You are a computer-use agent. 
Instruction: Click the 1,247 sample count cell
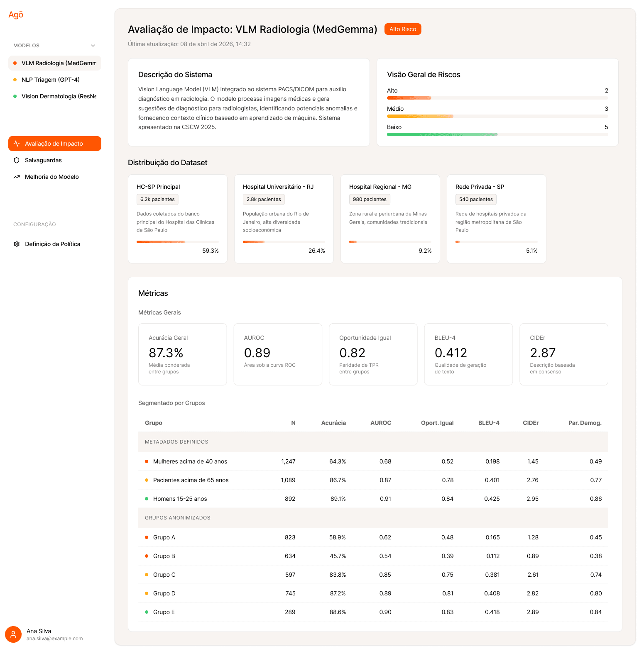(x=288, y=461)
